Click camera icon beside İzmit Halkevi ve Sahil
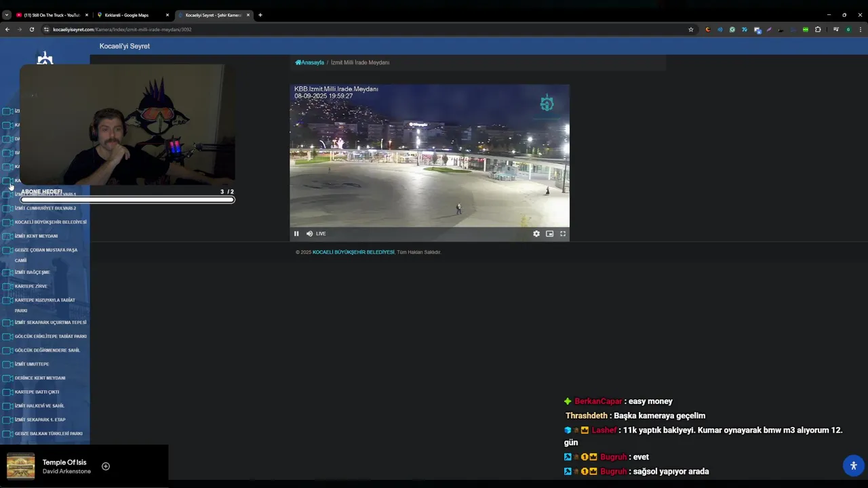 pos(7,406)
